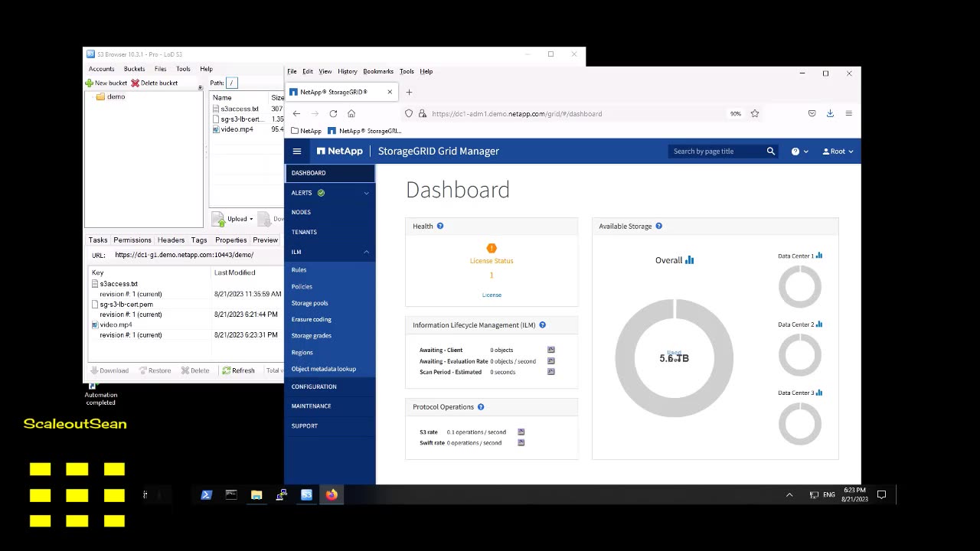
Task: Open chart for S3 rate
Action: coord(521,432)
